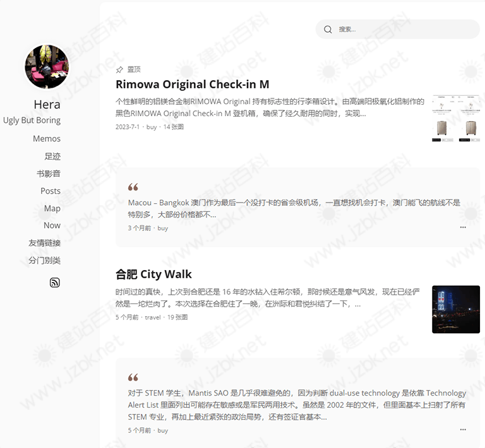Click the pin icon beside 置顶
This screenshot has height=448, width=485.
pyautogui.click(x=119, y=70)
